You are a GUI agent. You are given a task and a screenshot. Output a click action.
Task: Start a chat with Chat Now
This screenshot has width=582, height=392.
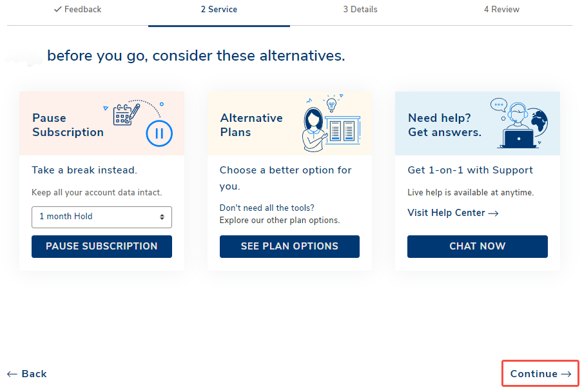(477, 246)
